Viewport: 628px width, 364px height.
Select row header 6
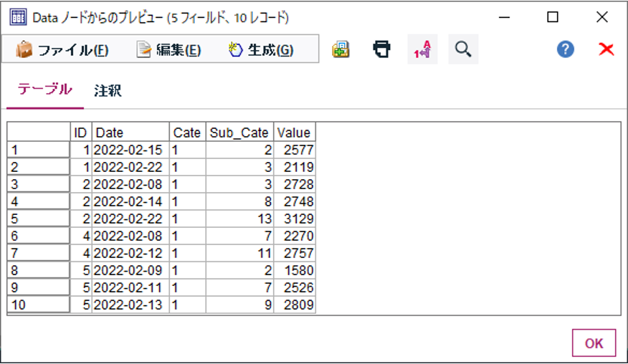[39, 236]
